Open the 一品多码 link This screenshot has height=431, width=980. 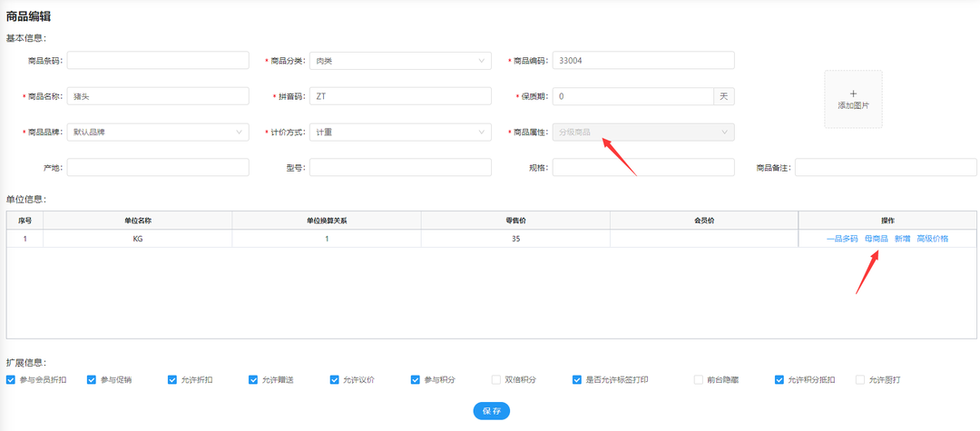(x=841, y=239)
